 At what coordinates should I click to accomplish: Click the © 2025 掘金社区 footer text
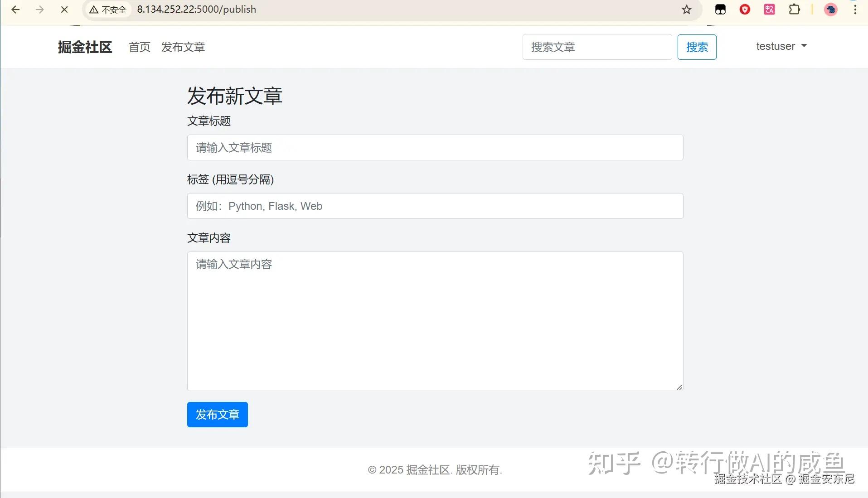pyautogui.click(x=435, y=470)
